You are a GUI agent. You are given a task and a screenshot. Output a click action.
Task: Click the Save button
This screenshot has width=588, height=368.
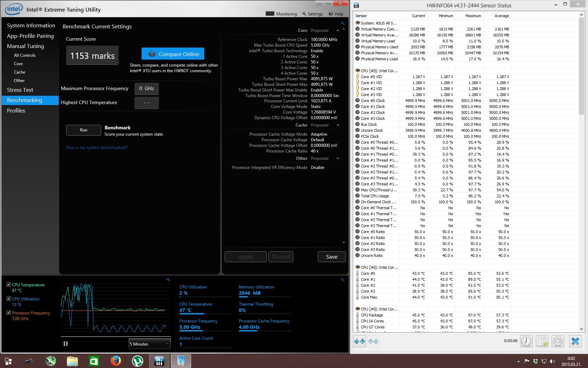332,257
